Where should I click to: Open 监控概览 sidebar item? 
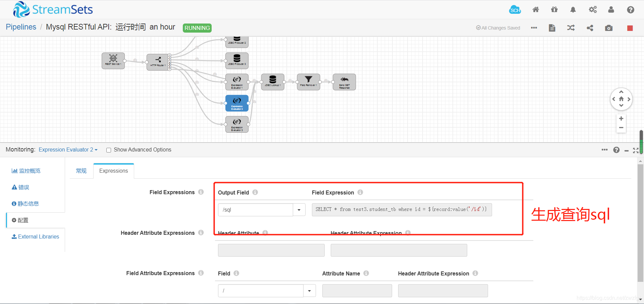pos(26,171)
